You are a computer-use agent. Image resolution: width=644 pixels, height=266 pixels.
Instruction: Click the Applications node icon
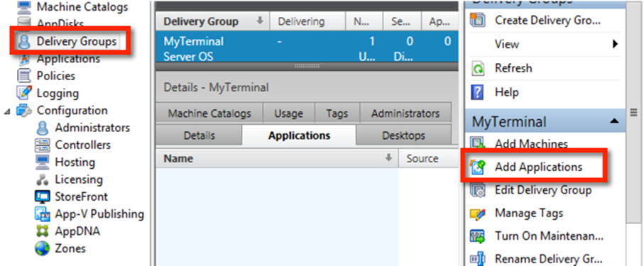click(x=25, y=59)
